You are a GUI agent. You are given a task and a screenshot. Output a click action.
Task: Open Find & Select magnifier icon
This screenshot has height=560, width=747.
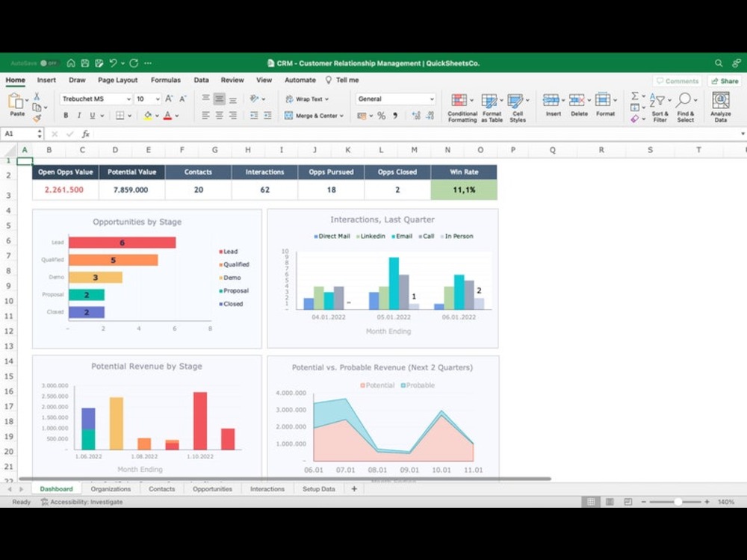pos(684,100)
